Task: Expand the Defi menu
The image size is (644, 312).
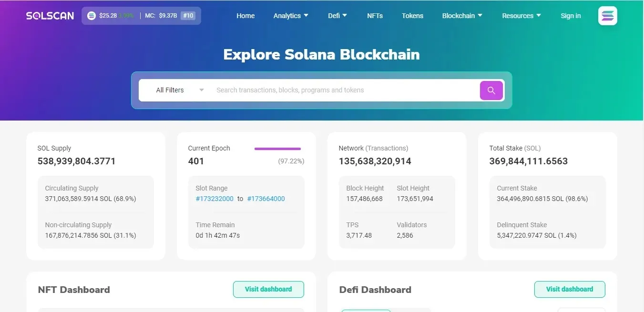Action: point(337,16)
